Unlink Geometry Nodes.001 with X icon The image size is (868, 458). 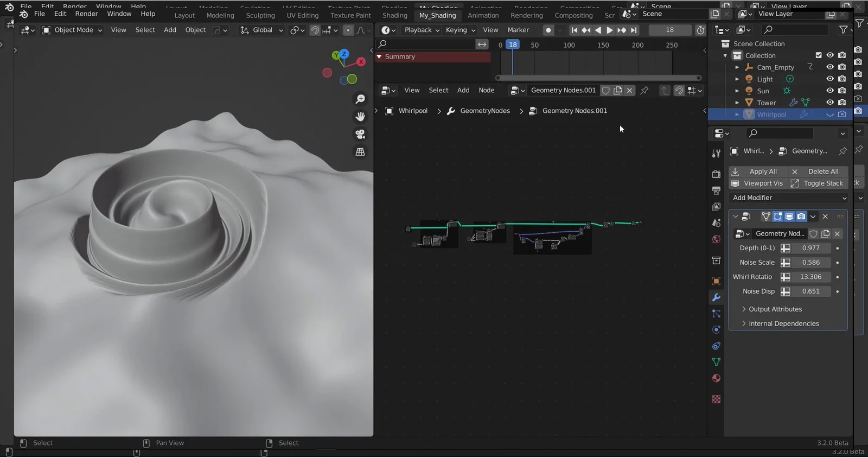[x=629, y=91]
